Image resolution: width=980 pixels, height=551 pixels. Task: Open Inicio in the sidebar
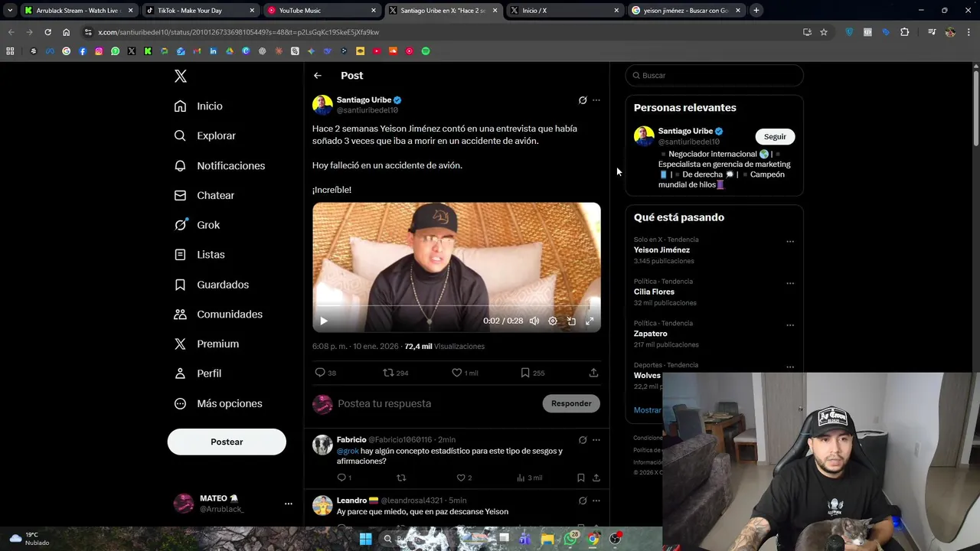click(x=199, y=106)
